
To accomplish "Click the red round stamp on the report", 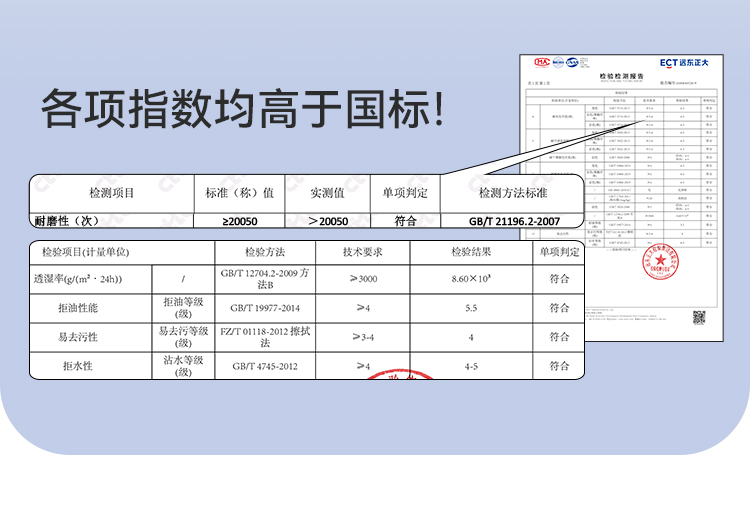I will pyautogui.click(x=660, y=261).
